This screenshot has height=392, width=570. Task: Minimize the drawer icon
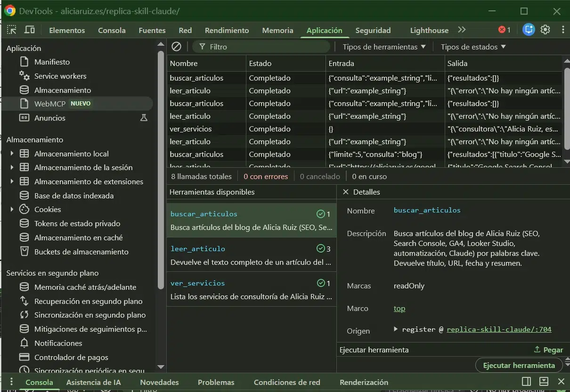point(544,382)
